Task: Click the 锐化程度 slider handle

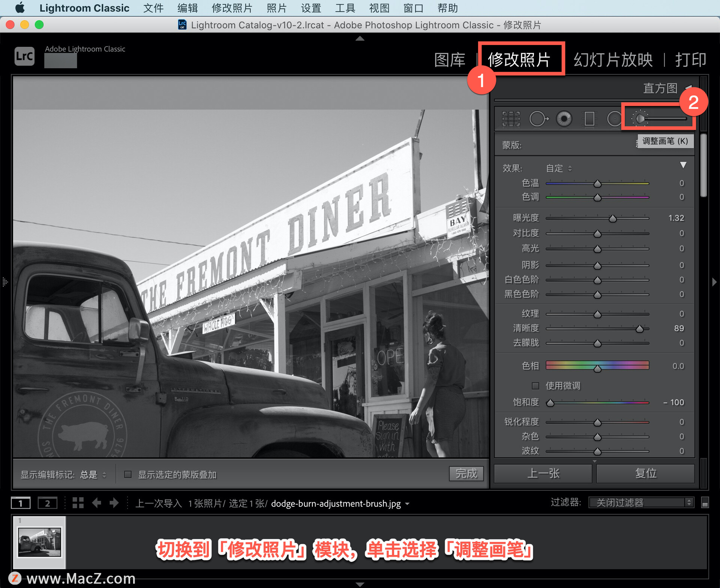Action: click(597, 423)
